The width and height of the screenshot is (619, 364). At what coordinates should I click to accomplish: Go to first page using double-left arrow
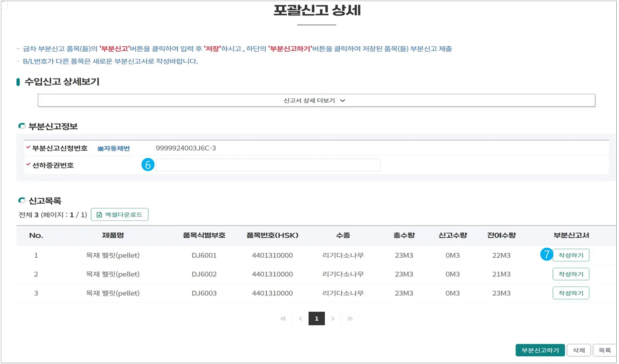[x=283, y=319]
